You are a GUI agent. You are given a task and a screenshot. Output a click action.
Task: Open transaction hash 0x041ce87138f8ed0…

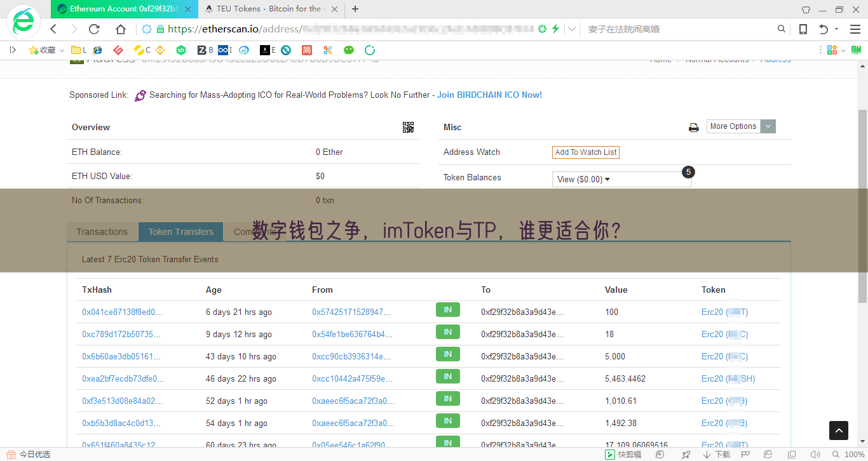[x=123, y=312]
